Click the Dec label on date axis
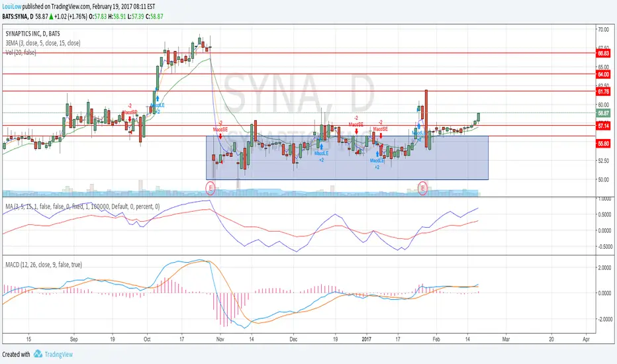Image resolution: width=617 pixels, height=364 pixels. pyautogui.click(x=293, y=340)
